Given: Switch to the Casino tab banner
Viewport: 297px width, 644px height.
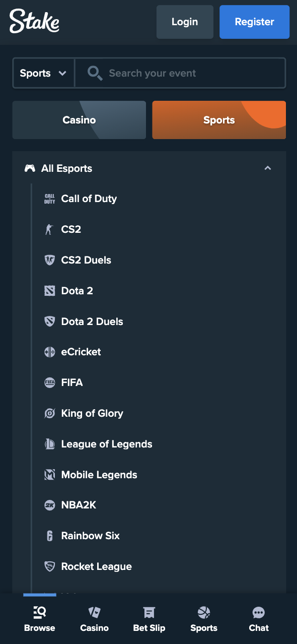Looking at the screenshot, I should point(79,120).
